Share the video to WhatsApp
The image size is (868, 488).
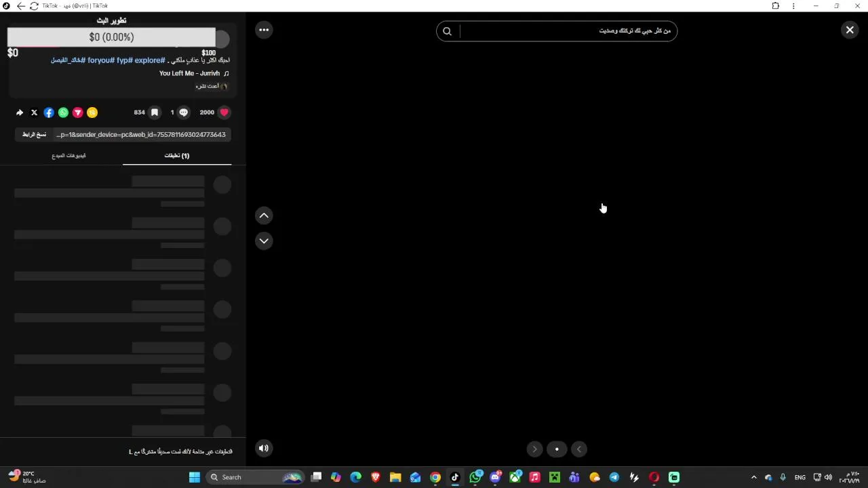[x=63, y=113]
